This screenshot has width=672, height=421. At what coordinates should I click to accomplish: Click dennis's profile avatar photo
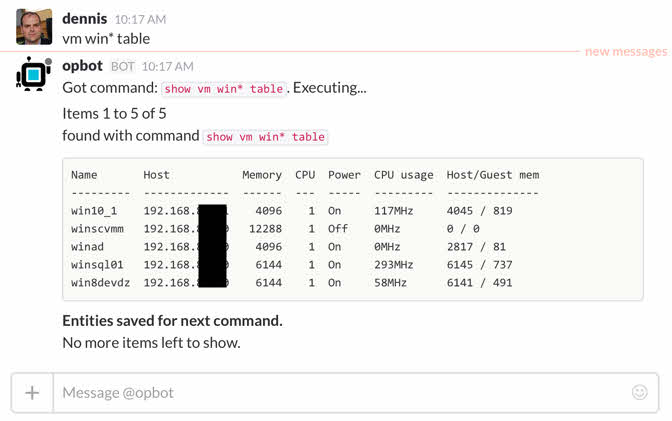[34, 27]
